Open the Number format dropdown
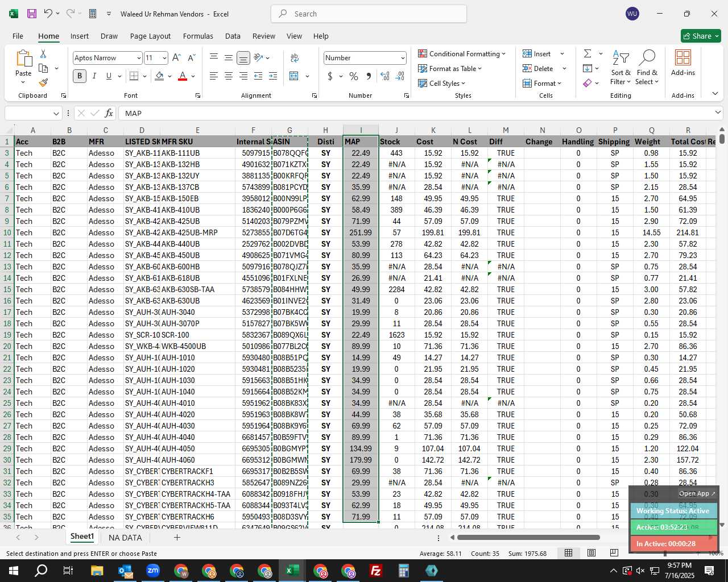 tap(403, 58)
